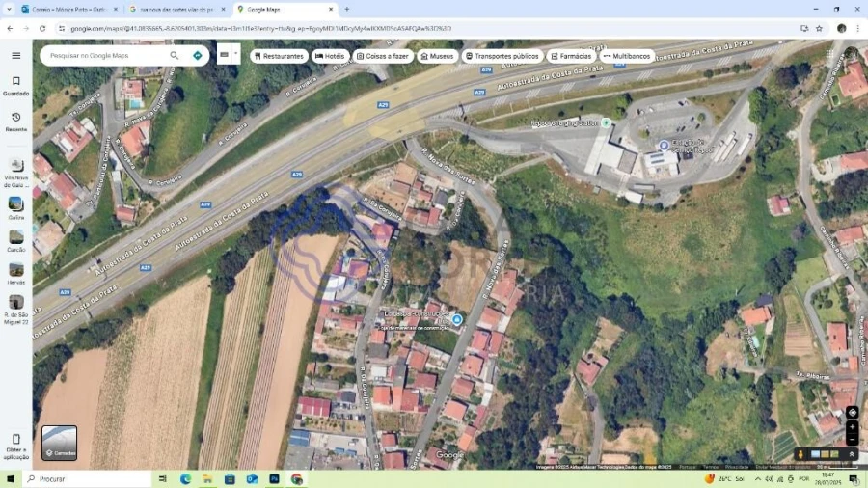Open the Google Maps hamburger menu
Image resolution: width=868 pixels, height=488 pixels.
16,55
